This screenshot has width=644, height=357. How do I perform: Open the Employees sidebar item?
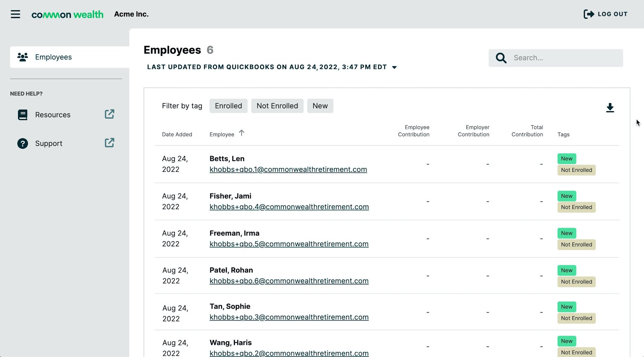pos(70,57)
